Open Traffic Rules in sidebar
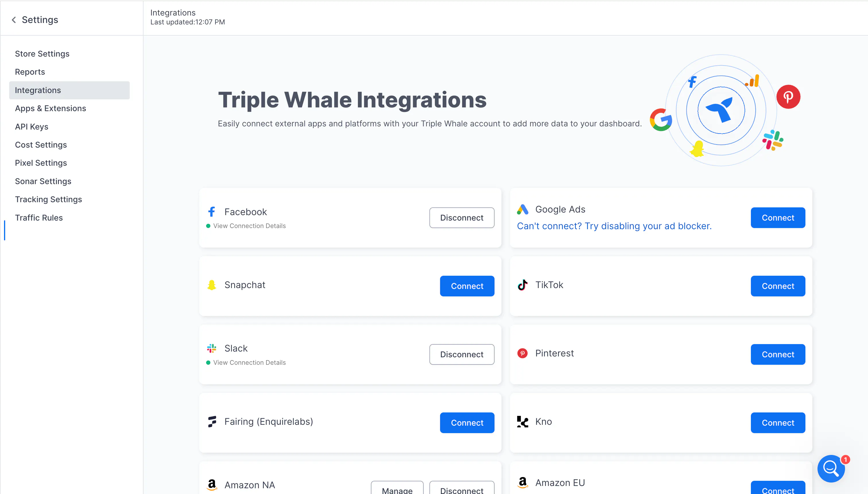 tap(39, 218)
